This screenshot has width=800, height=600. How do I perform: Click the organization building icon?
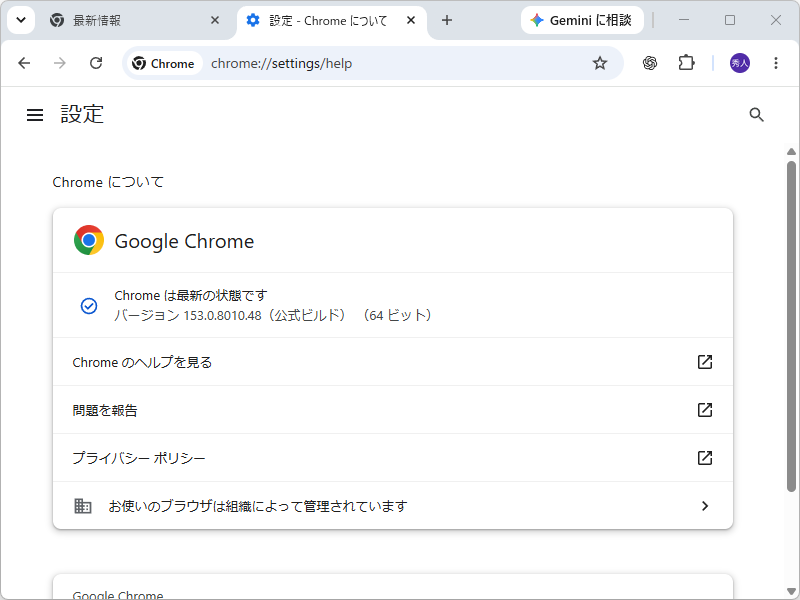[x=83, y=506]
